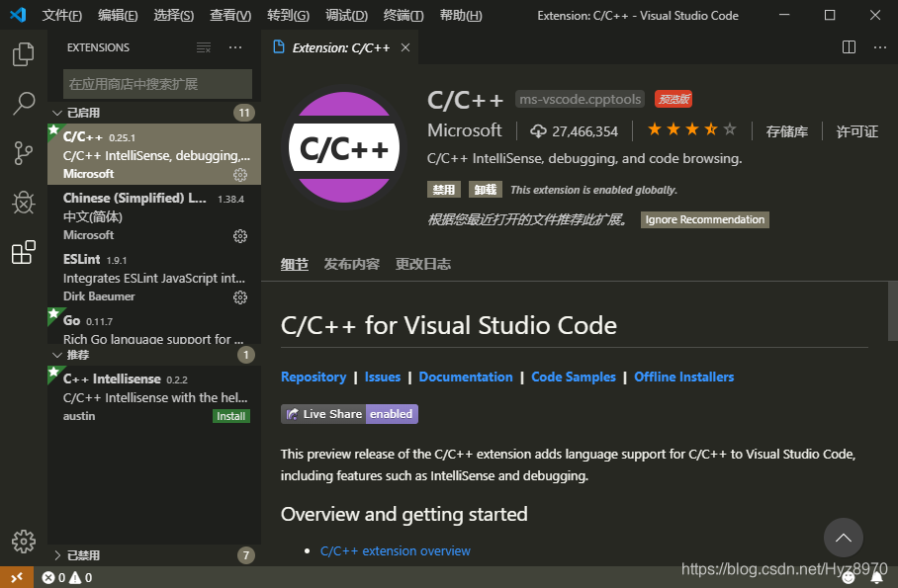
Task: Select the Go extension item
Action: [x=154, y=326]
